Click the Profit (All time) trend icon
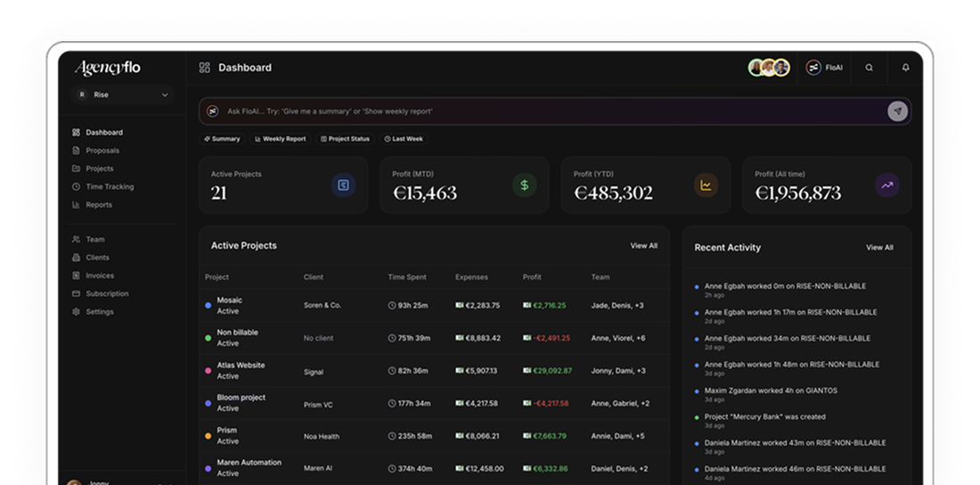The image size is (980, 485). tap(886, 185)
